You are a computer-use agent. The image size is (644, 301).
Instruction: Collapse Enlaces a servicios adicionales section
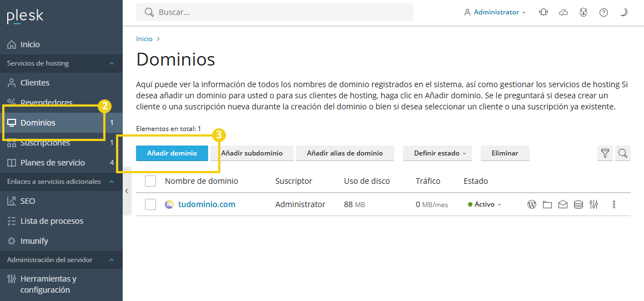[111, 182]
